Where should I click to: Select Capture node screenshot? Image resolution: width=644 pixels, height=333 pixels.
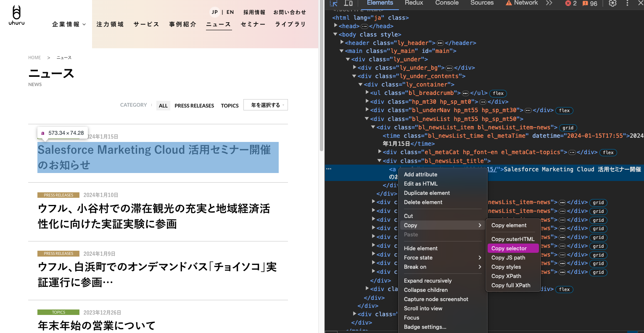(x=443, y=299)
